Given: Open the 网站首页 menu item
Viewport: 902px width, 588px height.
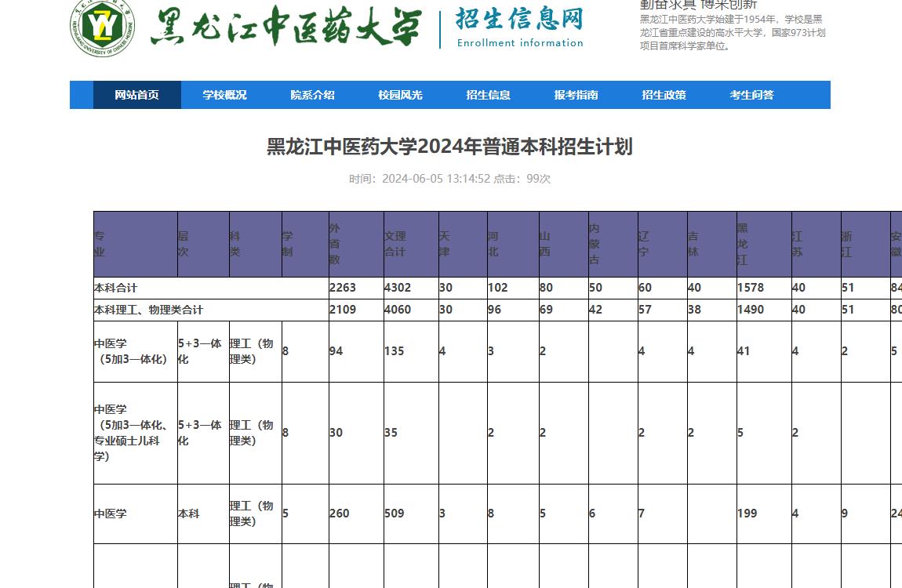Looking at the screenshot, I should [x=137, y=95].
